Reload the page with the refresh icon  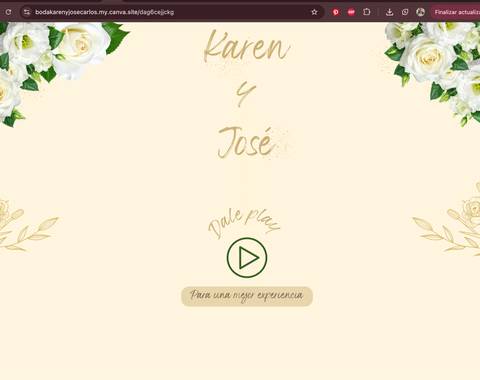point(8,12)
